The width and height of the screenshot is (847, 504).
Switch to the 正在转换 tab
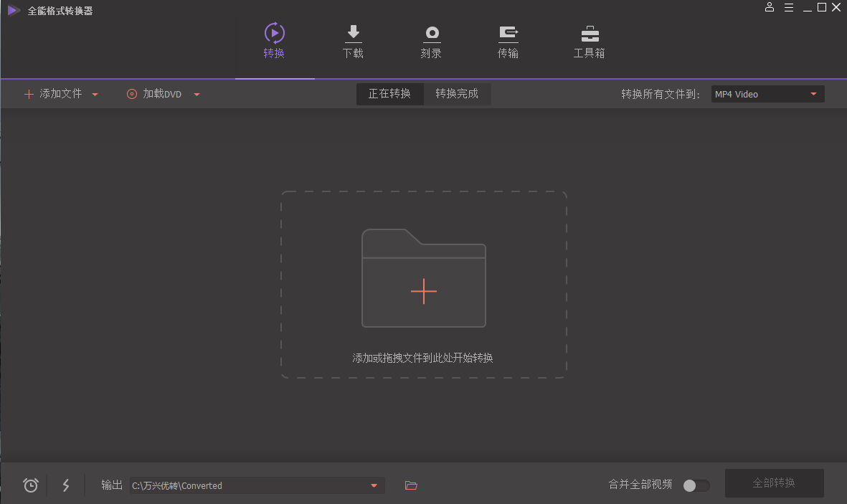coord(389,94)
